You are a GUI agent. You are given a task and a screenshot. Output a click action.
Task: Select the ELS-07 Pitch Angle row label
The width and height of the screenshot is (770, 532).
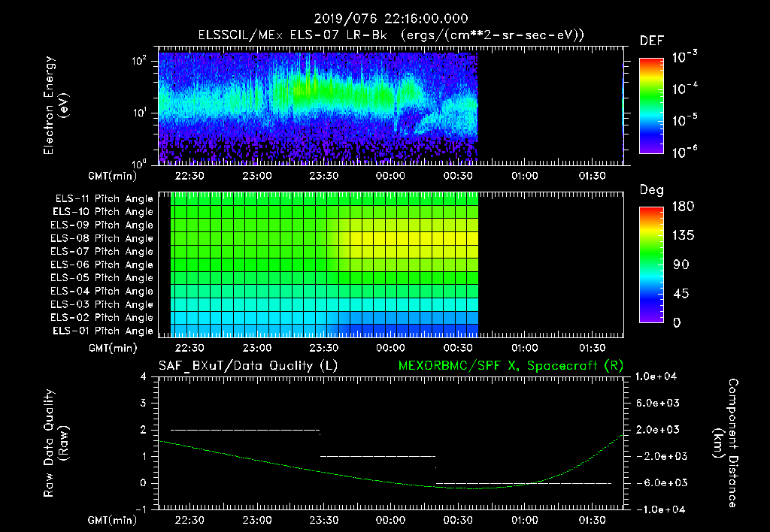point(102,251)
